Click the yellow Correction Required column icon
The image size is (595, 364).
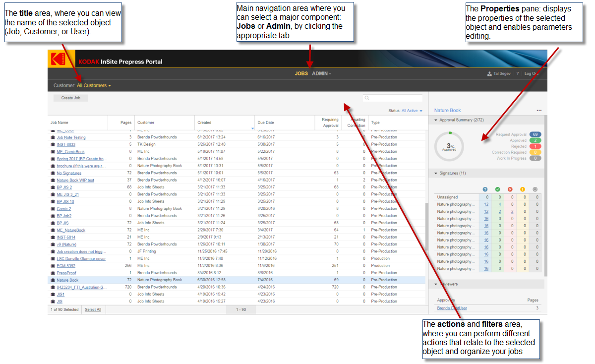tap(523, 189)
